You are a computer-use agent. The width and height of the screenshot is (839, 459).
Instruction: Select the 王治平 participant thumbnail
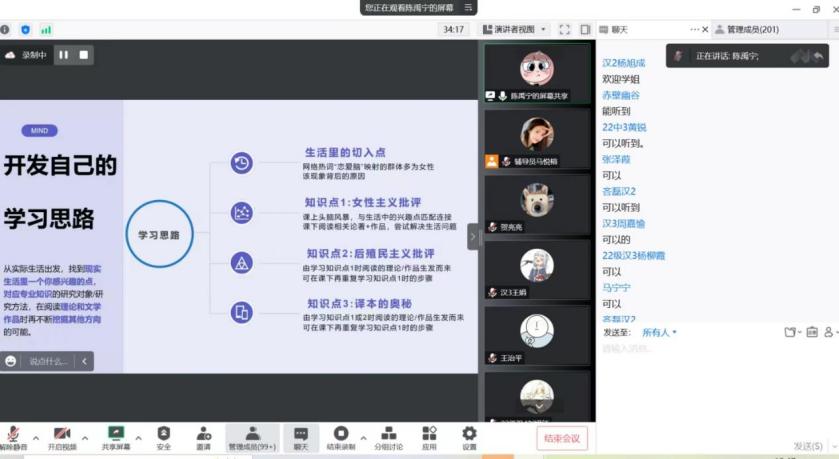pyautogui.click(x=537, y=335)
